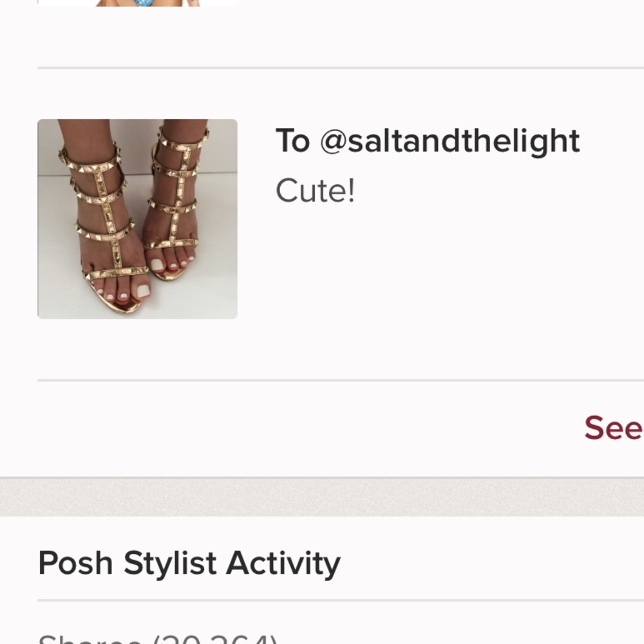Click the line under Posh Stylist Activity
This screenshot has width=644, height=644.
pyautogui.click(x=322, y=600)
